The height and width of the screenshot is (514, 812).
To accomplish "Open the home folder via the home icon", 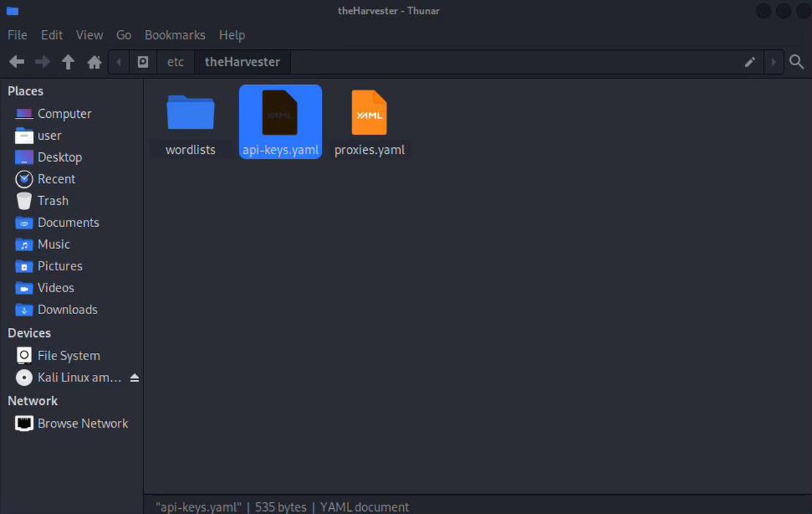I will (94, 62).
